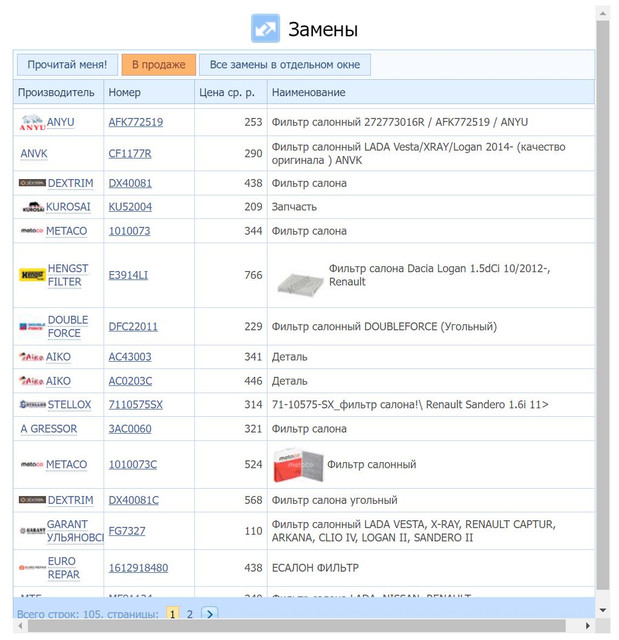Select current page 1 in pagination
Viewport: 619px width, 640px height.
point(173,613)
